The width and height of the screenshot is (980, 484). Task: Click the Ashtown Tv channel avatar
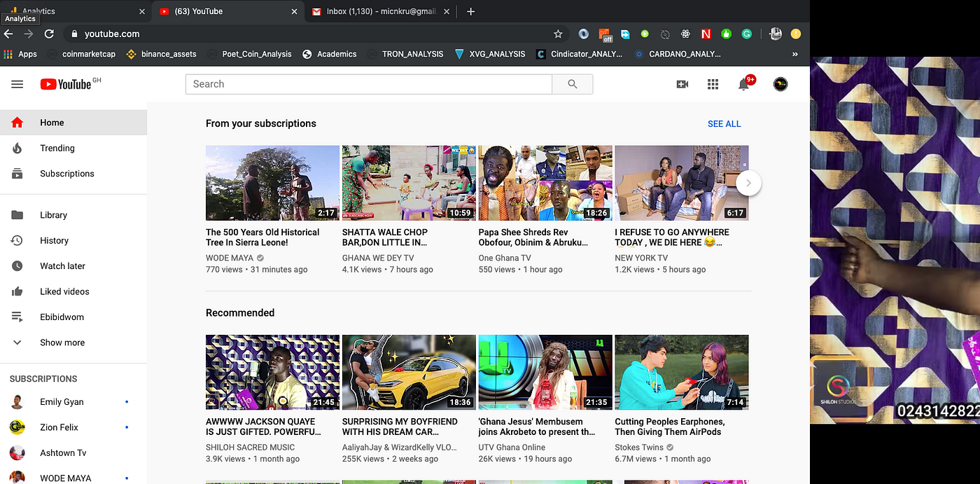17,452
